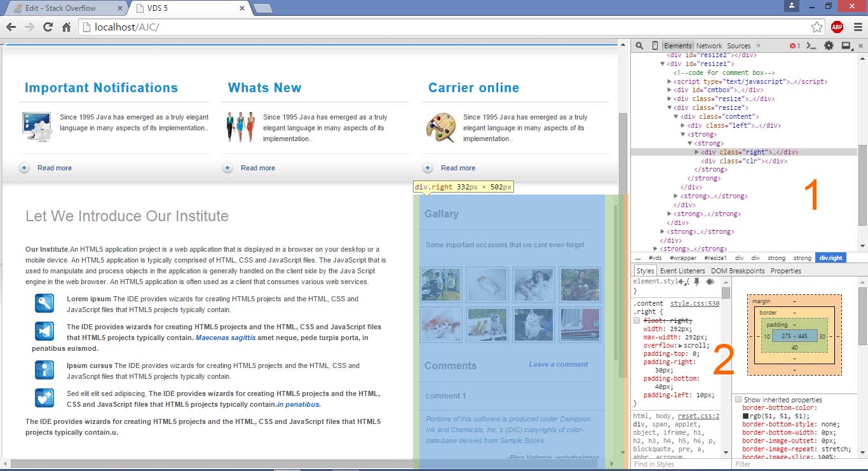The image size is (868, 471).
Task: Open the Chrome hamburger menu
Action: tap(858, 27)
